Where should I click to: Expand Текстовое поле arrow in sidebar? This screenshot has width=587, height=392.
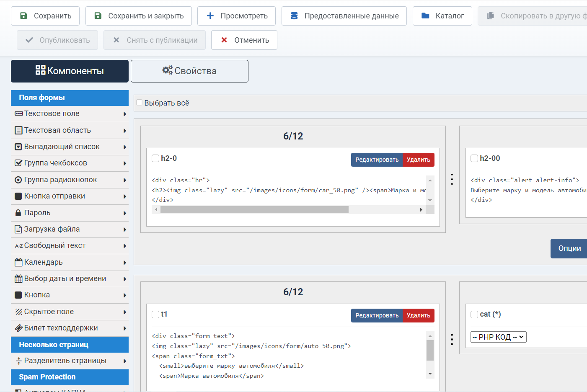125,114
